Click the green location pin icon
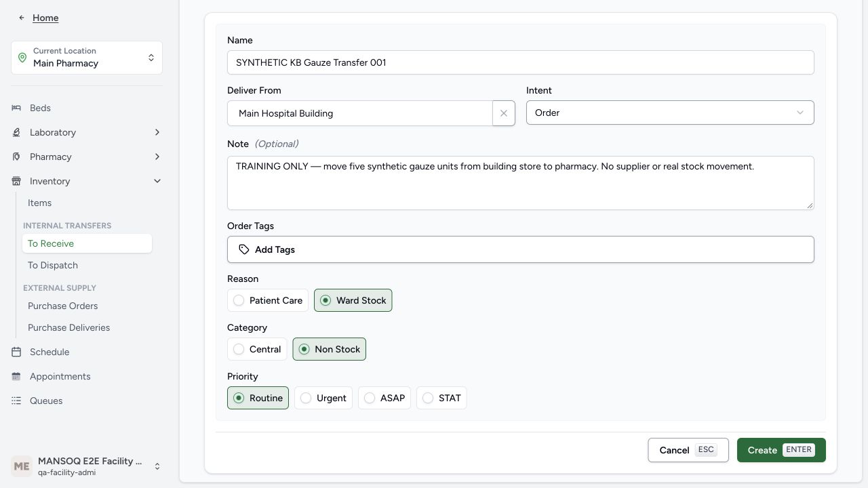 click(x=22, y=58)
